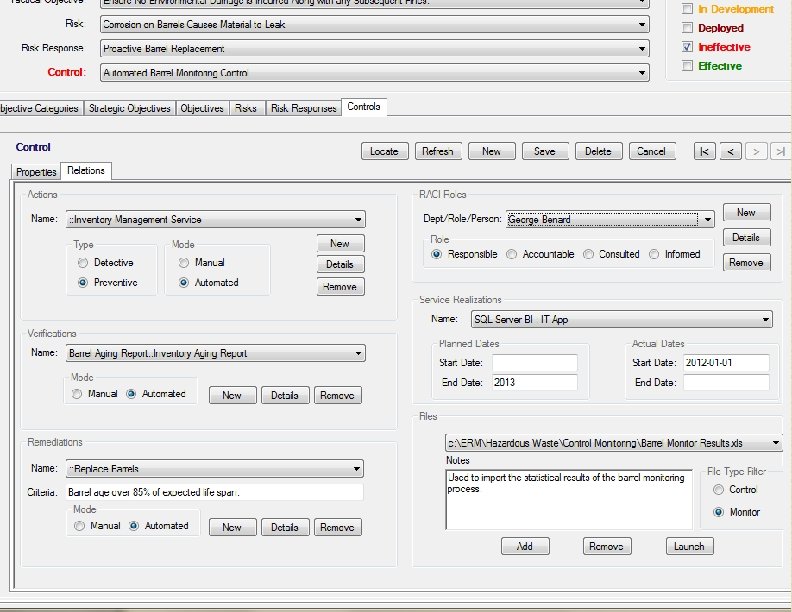The width and height of the screenshot is (792, 612).
Task: Select the Consulted RACI role
Action: click(588, 254)
